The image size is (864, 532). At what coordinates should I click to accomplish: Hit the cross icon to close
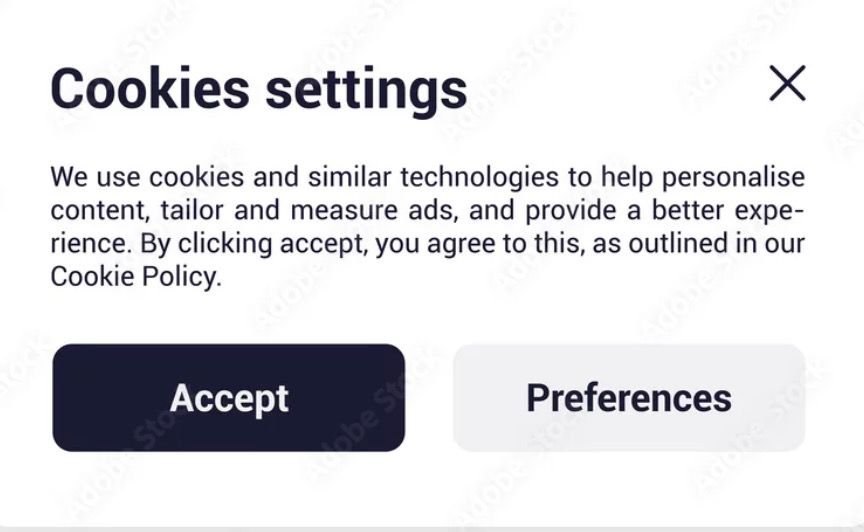787,84
